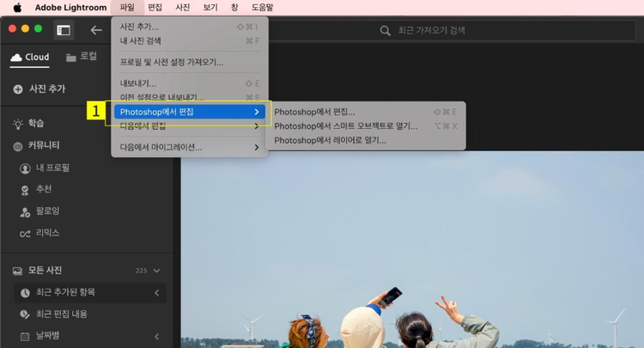Click the 최근 추가된 항목 clock icon
Image resolution: width=644 pixels, height=348 pixels.
click(25, 293)
